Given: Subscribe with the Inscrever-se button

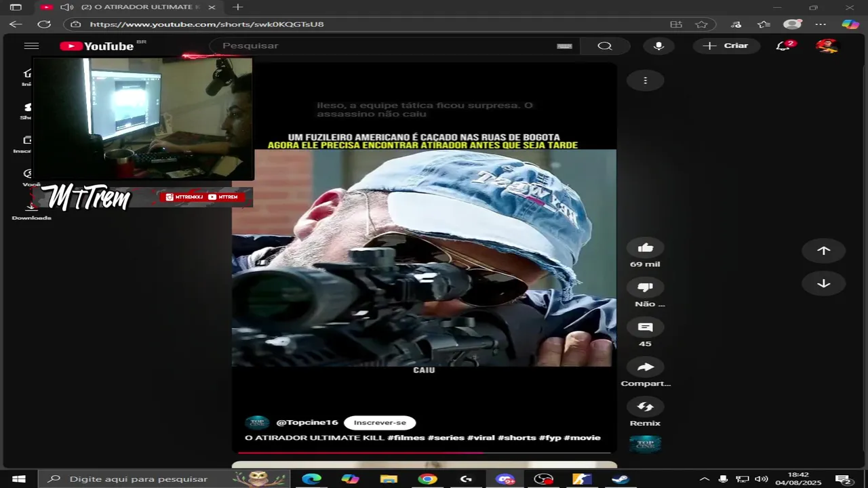Looking at the screenshot, I should click(380, 422).
